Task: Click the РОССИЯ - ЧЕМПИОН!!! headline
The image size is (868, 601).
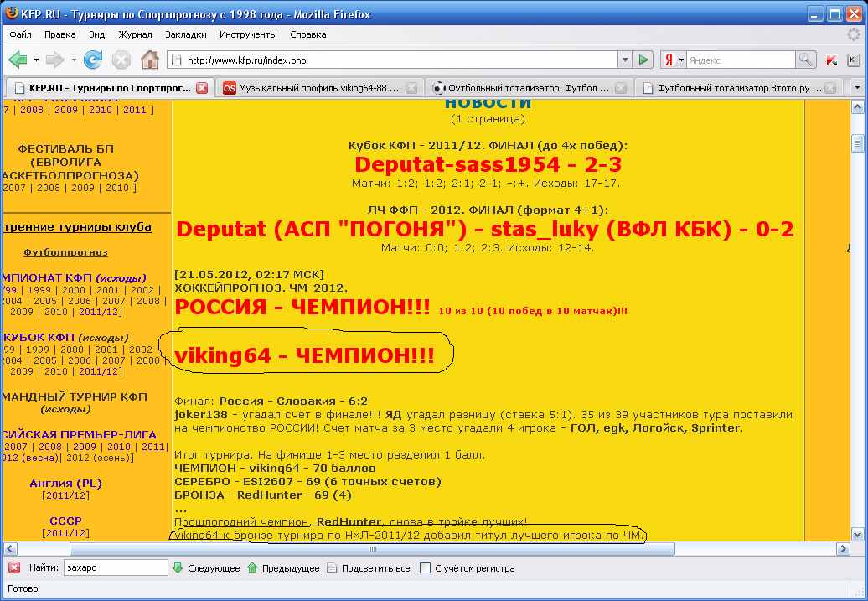Action: (x=302, y=307)
